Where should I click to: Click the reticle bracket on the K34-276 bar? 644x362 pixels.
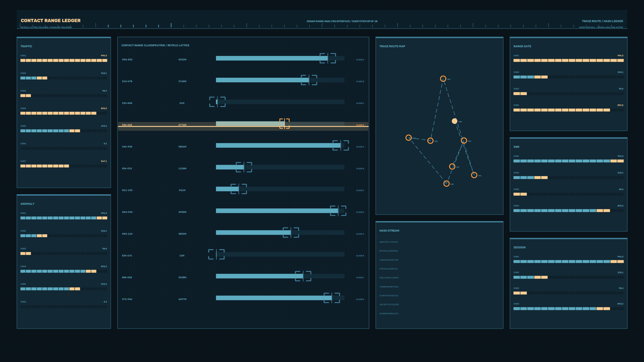click(x=217, y=254)
